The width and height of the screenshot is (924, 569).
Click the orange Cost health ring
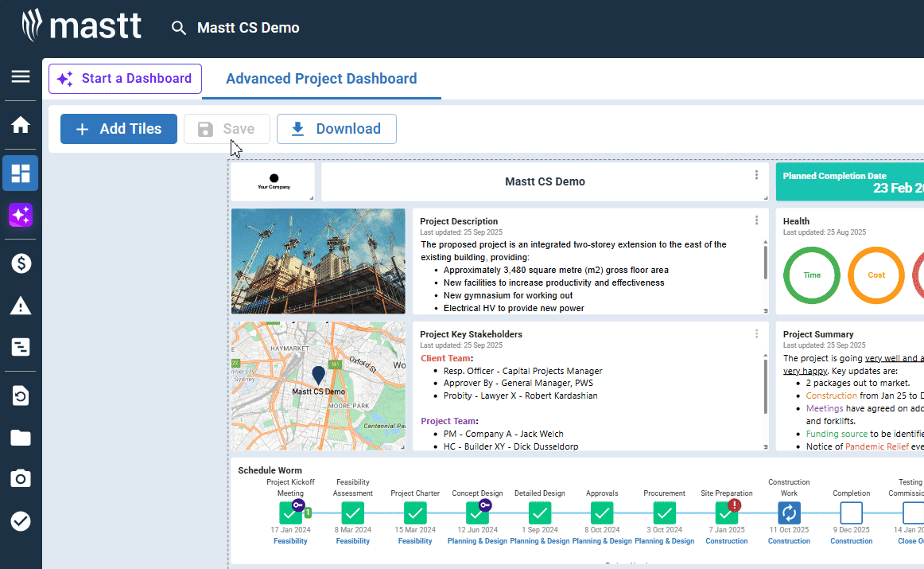(876, 275)
